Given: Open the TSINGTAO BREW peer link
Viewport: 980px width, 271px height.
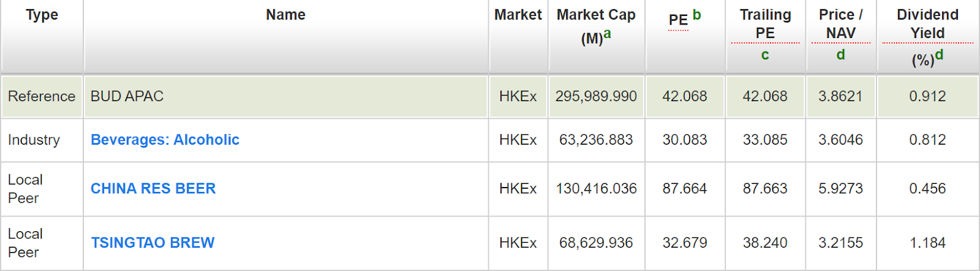Looking at the screenshot, I should tap(153, 243).
